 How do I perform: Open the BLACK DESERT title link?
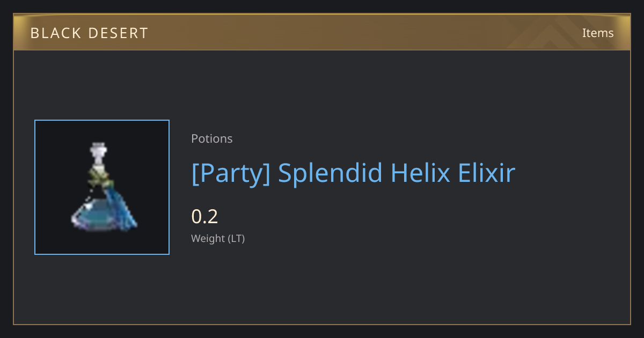(89, 33)
